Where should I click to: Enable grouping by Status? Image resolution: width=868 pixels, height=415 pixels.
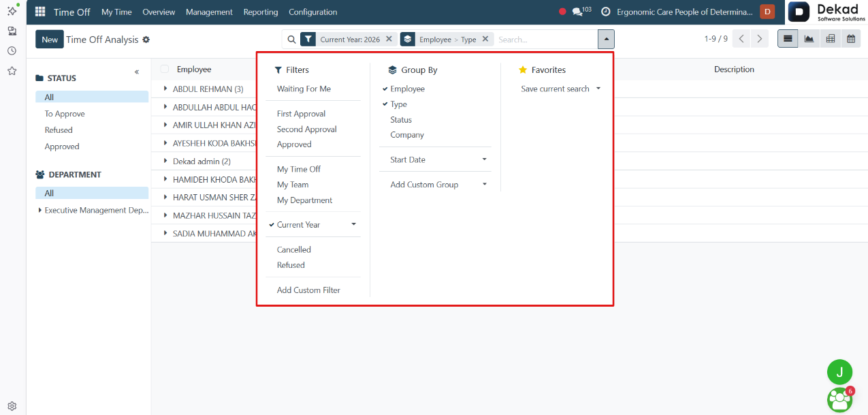(401, 120)
